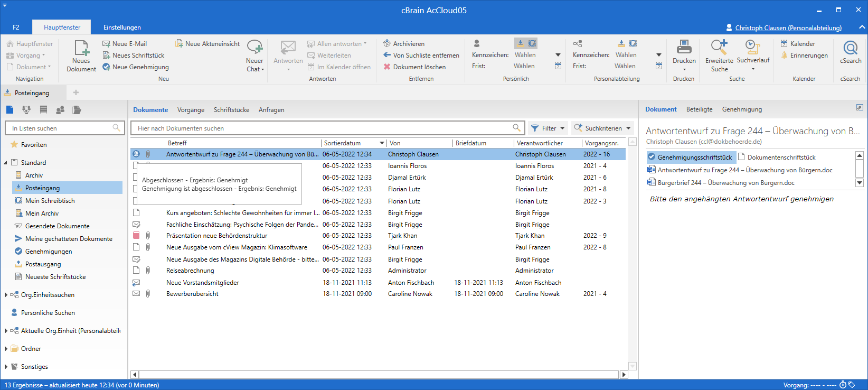The height and width of the screenshot is (390, 868).
Task: Click the Archivieren ribbon icon
Action: 387,43
